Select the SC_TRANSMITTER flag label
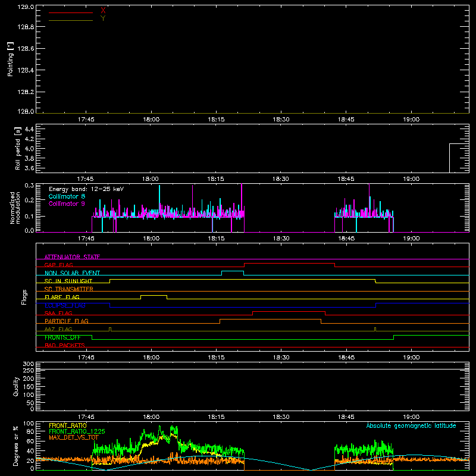 coord(68,289)
